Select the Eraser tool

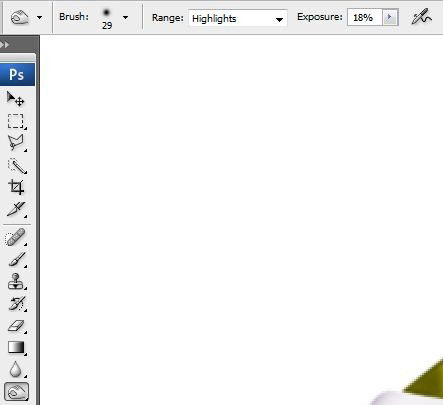pos(16,326)
